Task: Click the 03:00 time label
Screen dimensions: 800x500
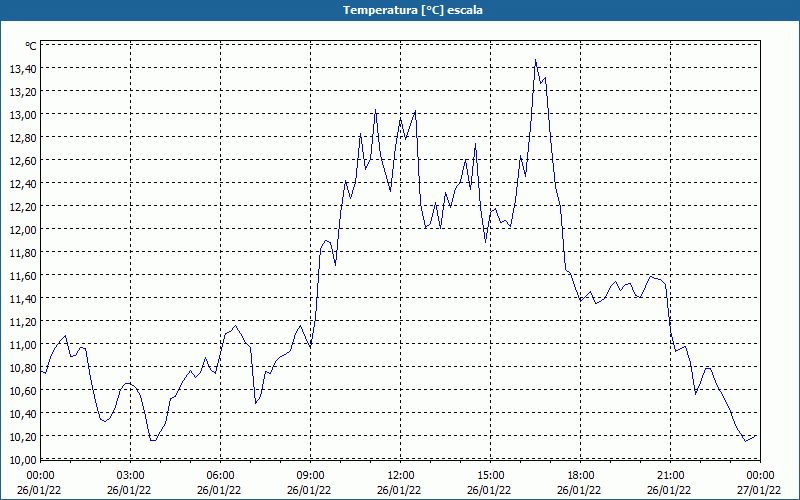Action: click(x=131, y=476)
